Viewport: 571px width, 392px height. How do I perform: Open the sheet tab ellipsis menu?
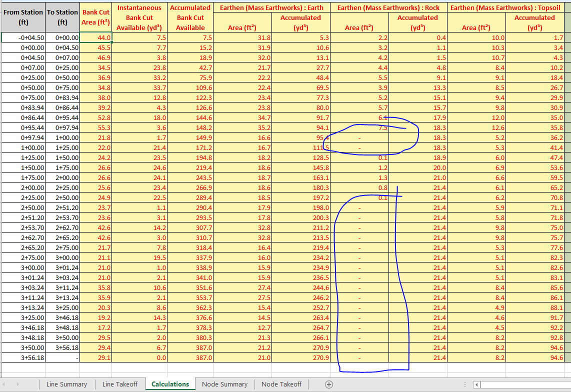pos(465,384)
